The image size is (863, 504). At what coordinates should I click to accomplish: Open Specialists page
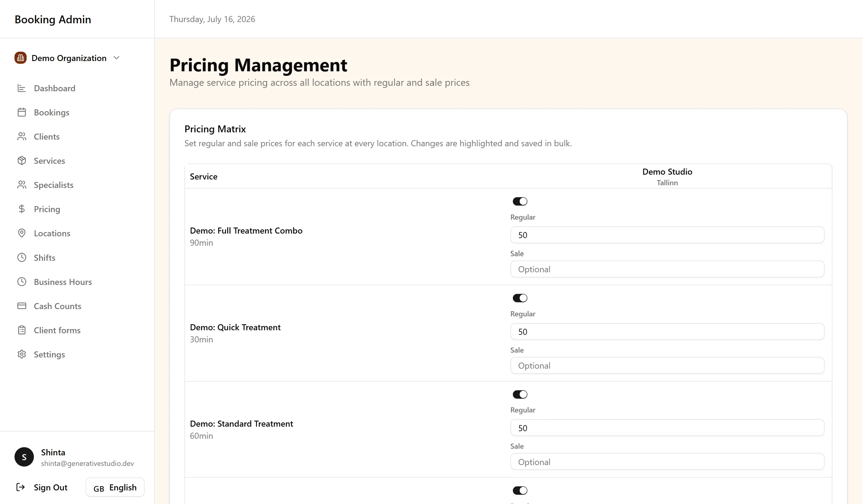click(54, 185)
